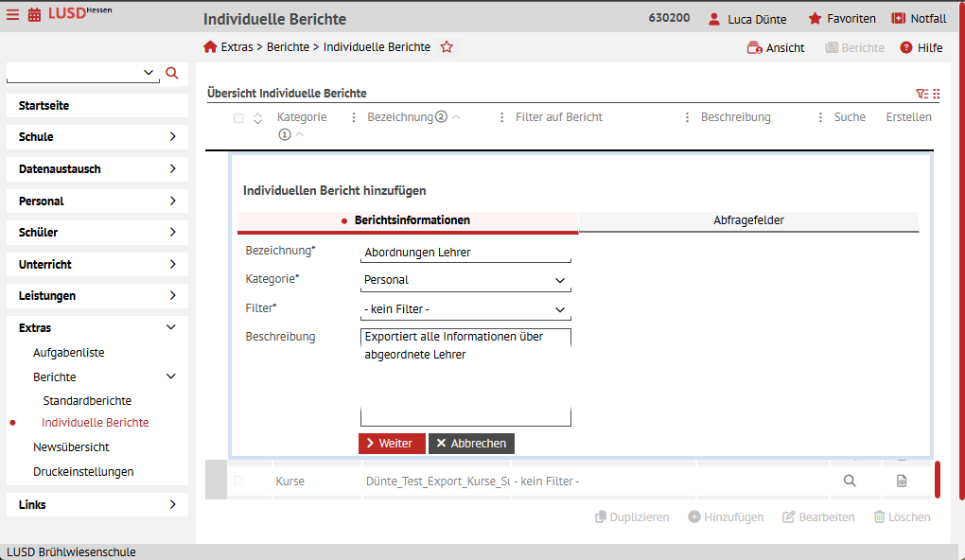The height and width of the screenshot is (560, 965).
Task: Toggle the select-all header checkbox
Action: tap(238, 118)
